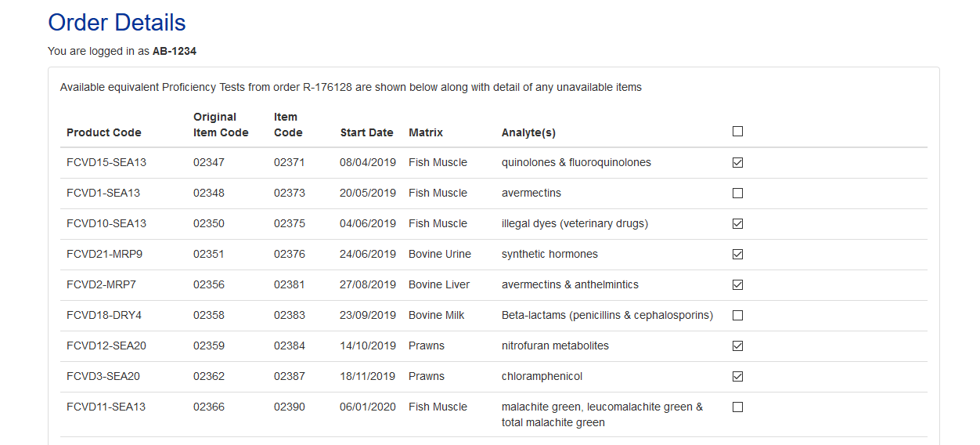
Task: Select product code FCVD15-SEA13
Action: (106, 162)
